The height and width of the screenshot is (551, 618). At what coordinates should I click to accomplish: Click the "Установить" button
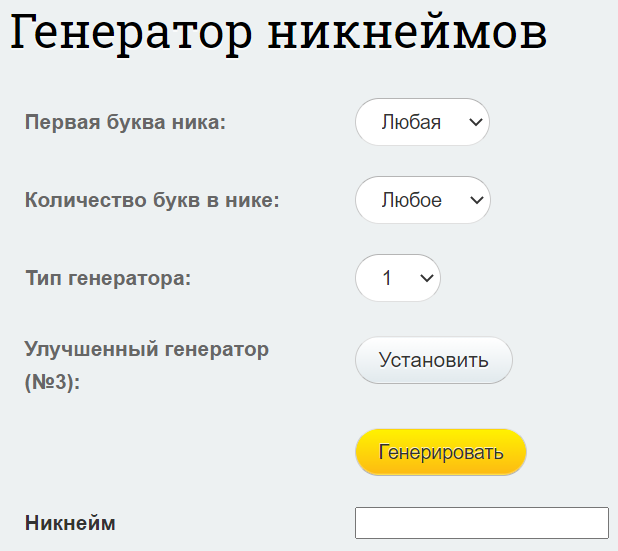click(434, 360)
